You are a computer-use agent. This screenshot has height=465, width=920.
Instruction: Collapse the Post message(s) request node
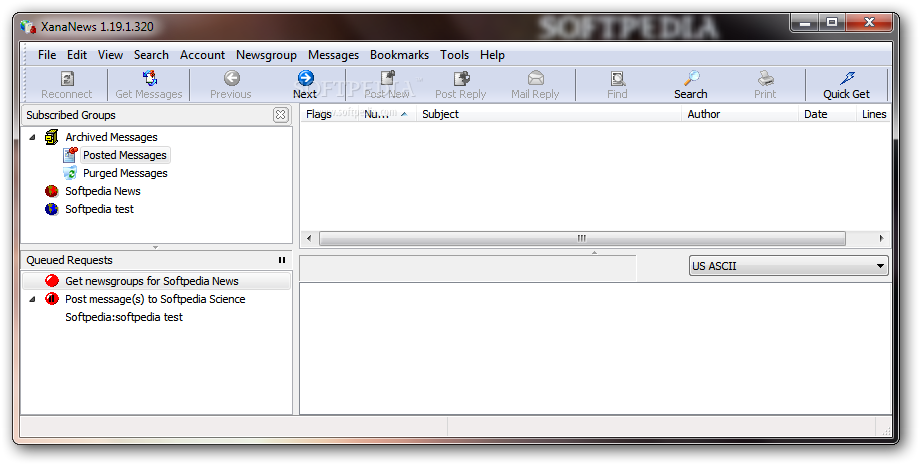pos(32,300)
